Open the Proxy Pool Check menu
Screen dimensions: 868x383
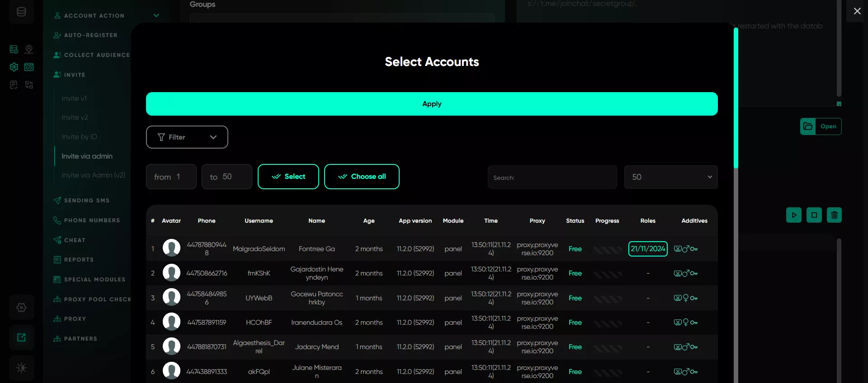click(x=92, y=299)
